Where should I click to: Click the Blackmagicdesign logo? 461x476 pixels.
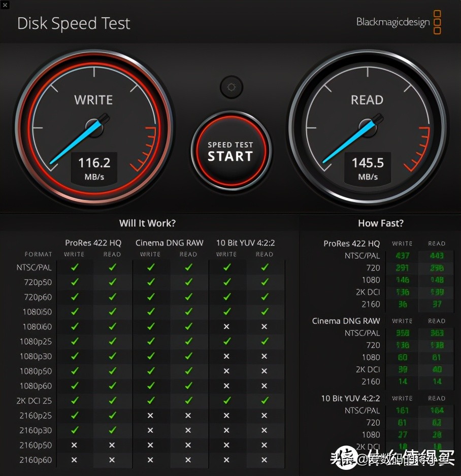point(399,22)
